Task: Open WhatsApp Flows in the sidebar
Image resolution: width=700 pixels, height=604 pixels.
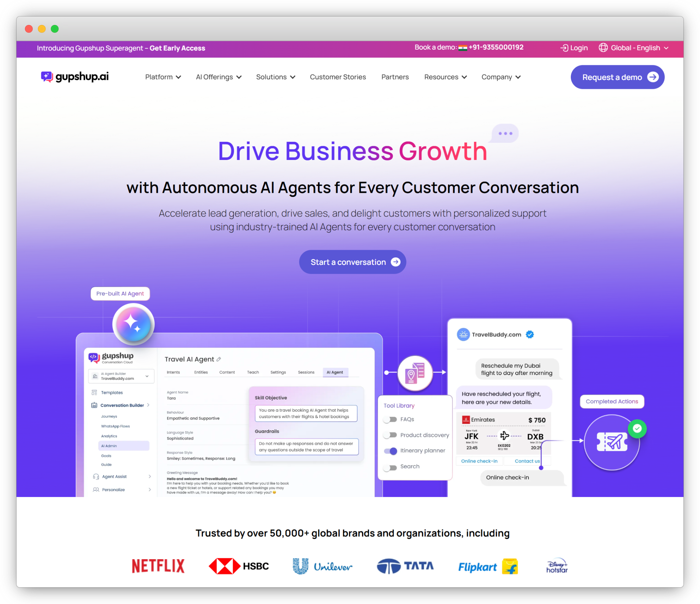Action: (116, 426)
